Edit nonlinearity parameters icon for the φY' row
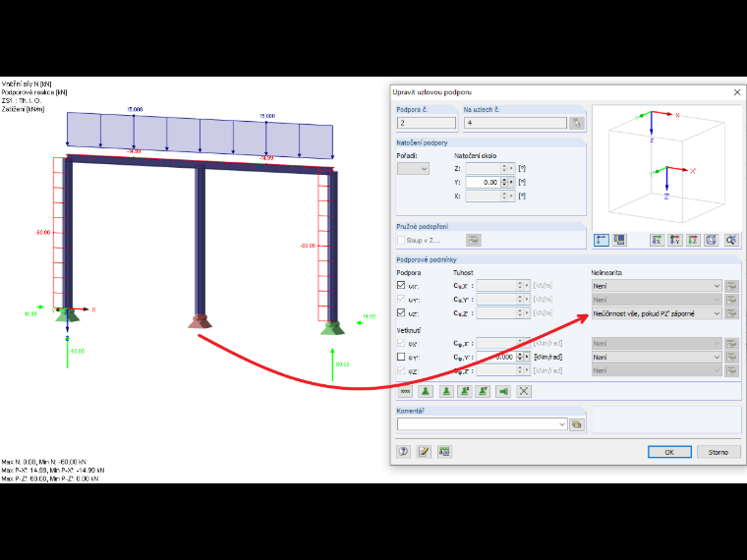This screenshot has height=560, width=747. 731,358
